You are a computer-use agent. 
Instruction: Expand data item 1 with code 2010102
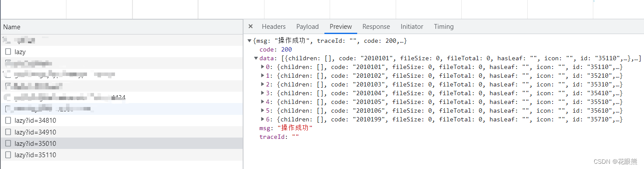point(263,76)
